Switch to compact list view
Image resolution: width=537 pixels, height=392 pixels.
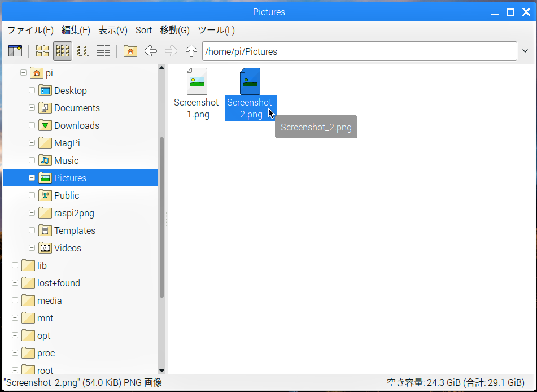click(83, 51)
